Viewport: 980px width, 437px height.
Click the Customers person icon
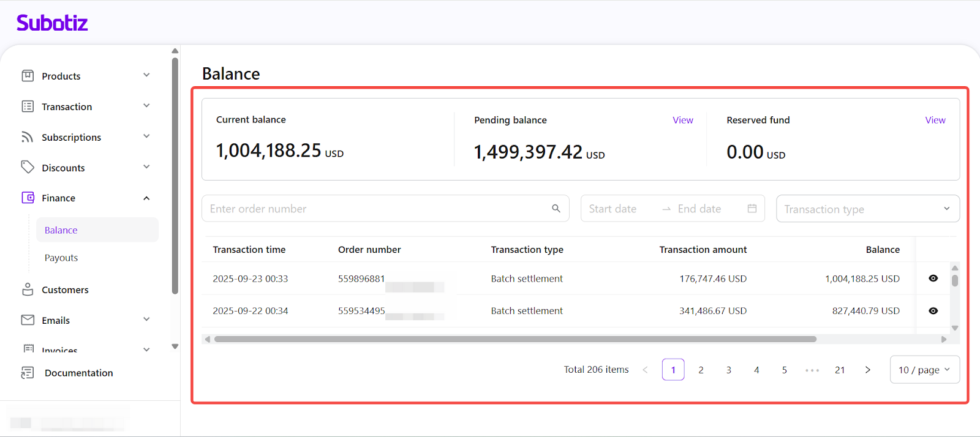coord(28,289)
